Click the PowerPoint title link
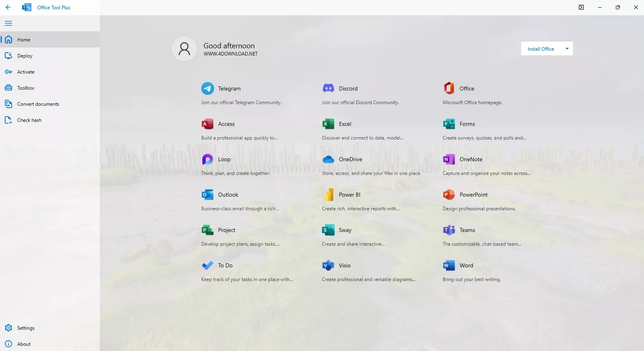The width and height of the screenshot is (644, 351). (473, 195)
